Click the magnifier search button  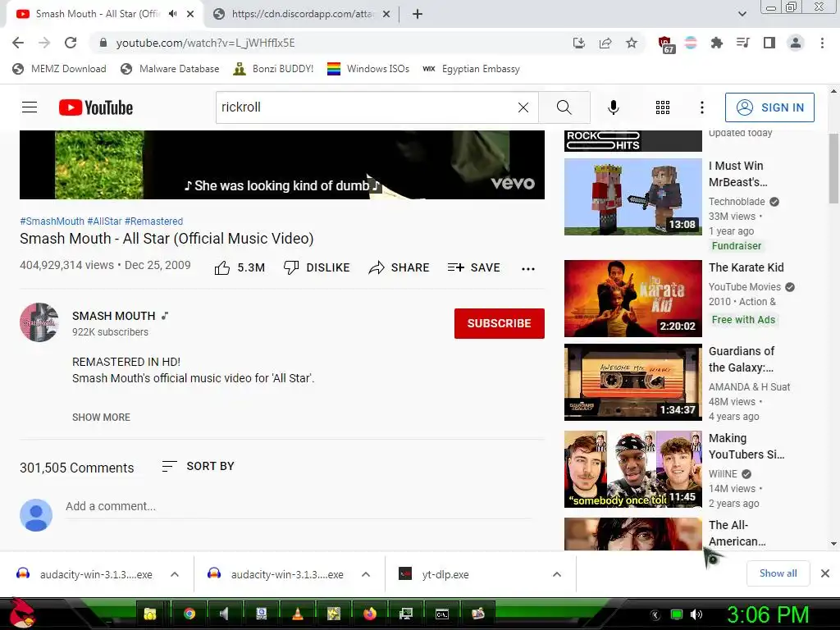click(x=564, y=107)
